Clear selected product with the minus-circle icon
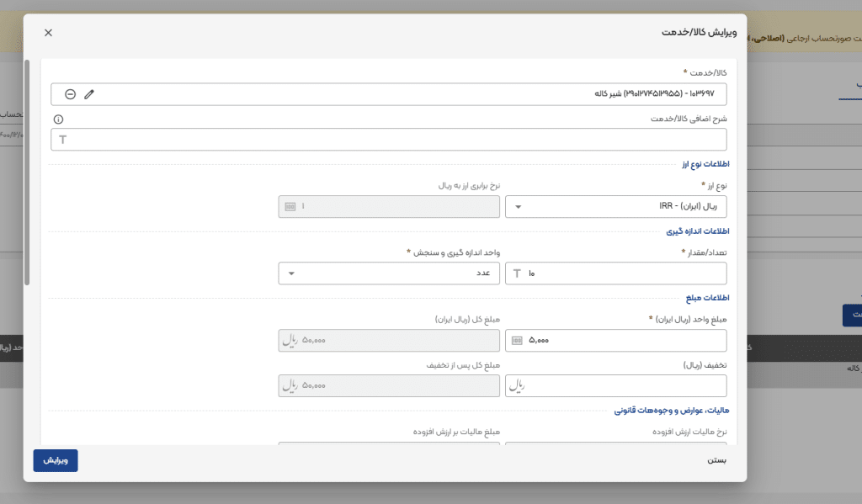The image size is (862, 504). pyautogui.click(x=71, y=93)
